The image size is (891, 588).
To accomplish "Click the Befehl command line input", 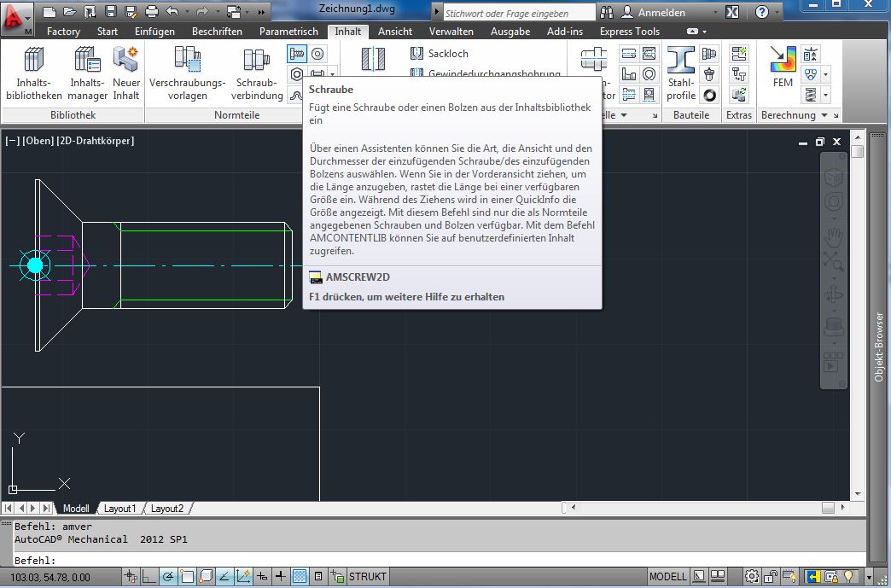I will (439, 560).
